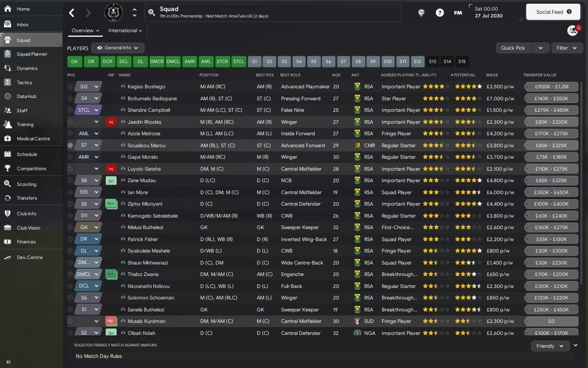Click Kagiso Boshego's transfer value button
This screenshot has height=368, width=588.
coord(551,86)
